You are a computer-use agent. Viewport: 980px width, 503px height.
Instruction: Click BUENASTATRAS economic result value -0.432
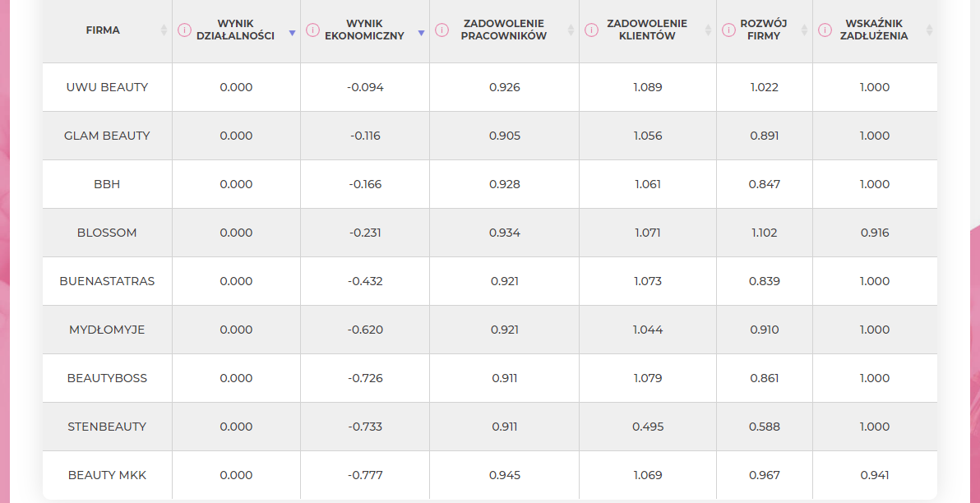click(x=365, y=281)
